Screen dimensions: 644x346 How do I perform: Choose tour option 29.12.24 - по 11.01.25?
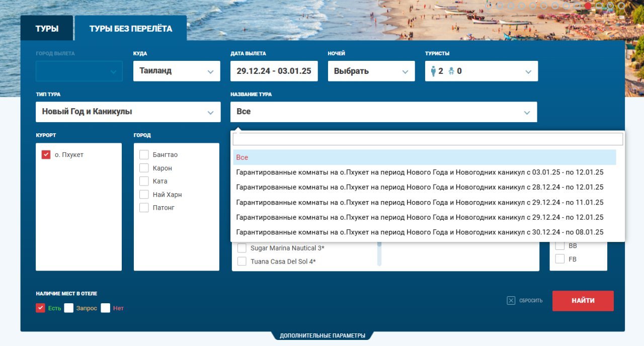coord(425,202)
